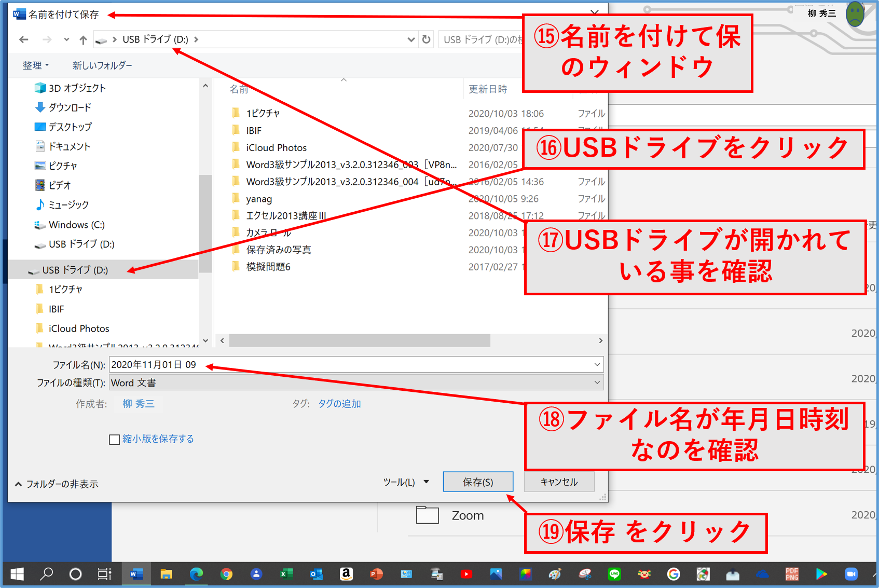
Task: Click the 保存(S) button
Action: pos(478,482)
